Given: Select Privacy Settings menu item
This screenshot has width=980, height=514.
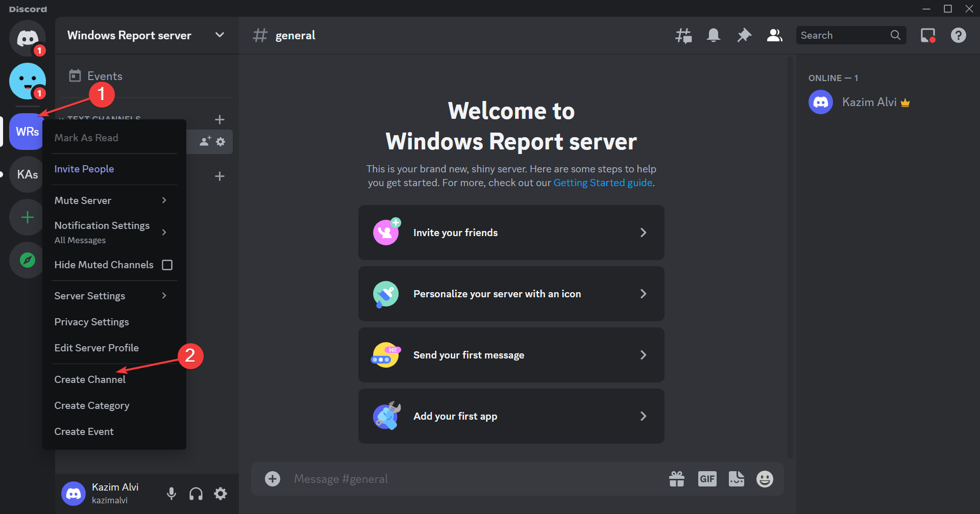Looking at the screenshot, I should click(114, 322).
